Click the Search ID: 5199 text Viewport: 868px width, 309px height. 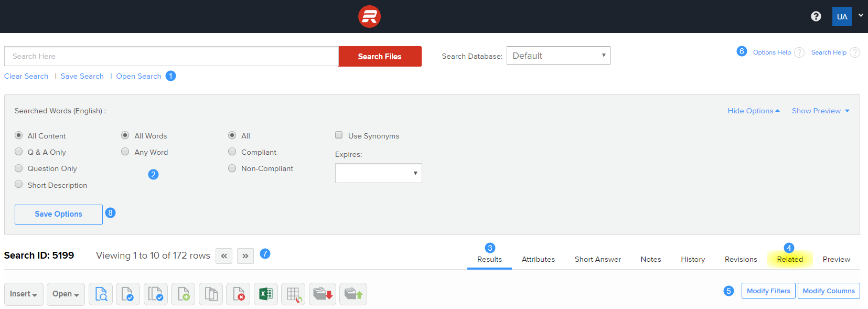(x=39, y=255)
